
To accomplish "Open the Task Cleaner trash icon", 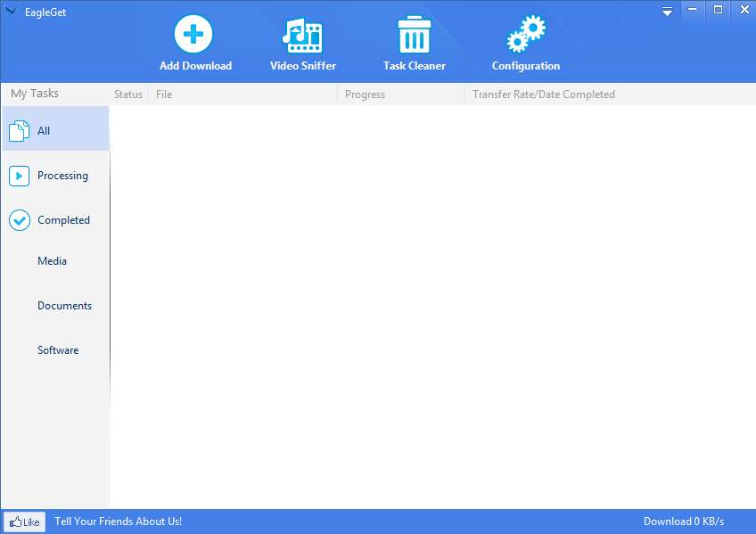I will coord(415,34).
